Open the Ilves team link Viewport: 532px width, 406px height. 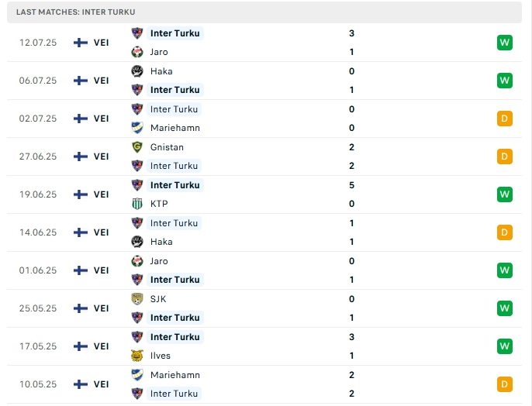[161, 356]
